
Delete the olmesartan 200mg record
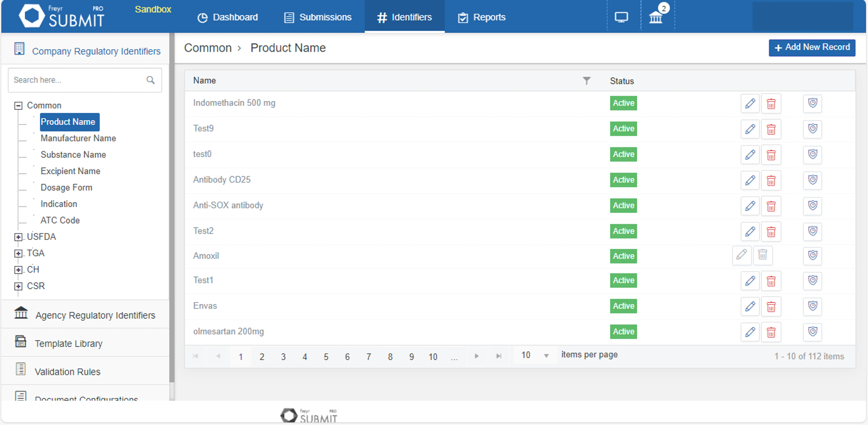click(771, 332)
